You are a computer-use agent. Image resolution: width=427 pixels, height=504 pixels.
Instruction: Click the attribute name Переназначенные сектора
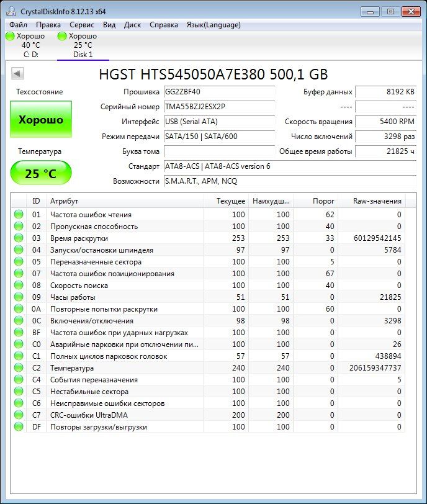(96, 262)
